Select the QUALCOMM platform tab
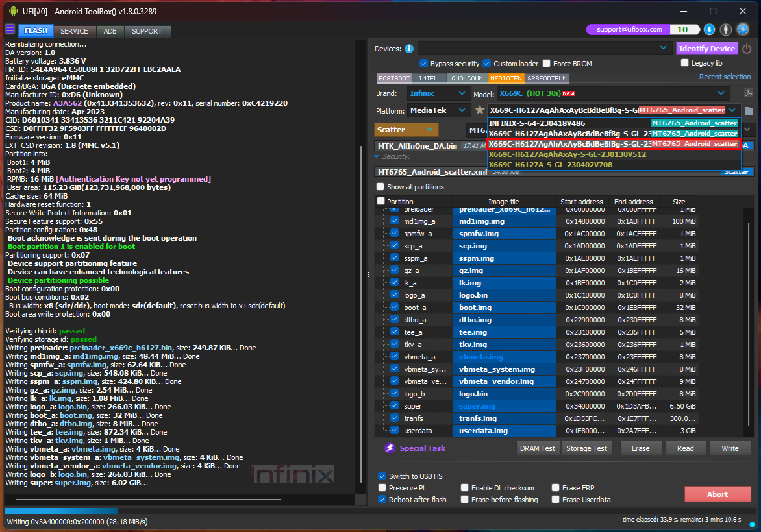This screenshot has width=761, height=532. (x=467, y=78)
